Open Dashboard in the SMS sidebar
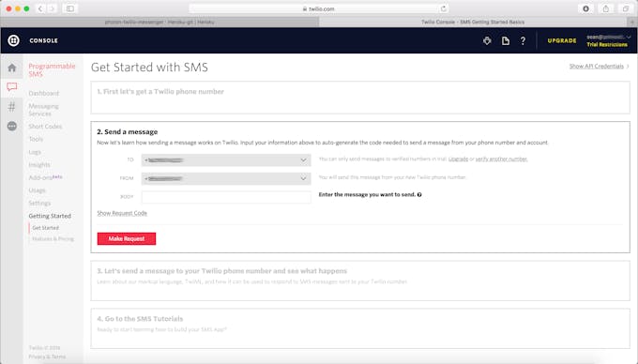638x364 pixels. 43,93
